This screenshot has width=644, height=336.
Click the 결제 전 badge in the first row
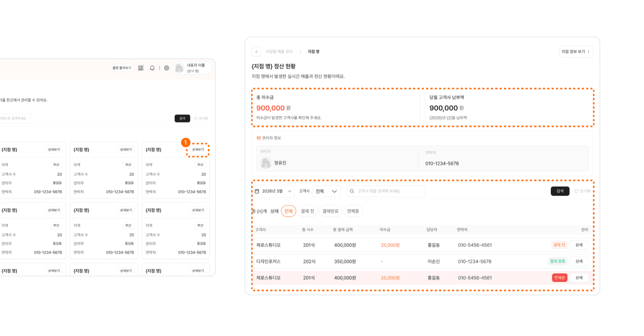[559, 245]
